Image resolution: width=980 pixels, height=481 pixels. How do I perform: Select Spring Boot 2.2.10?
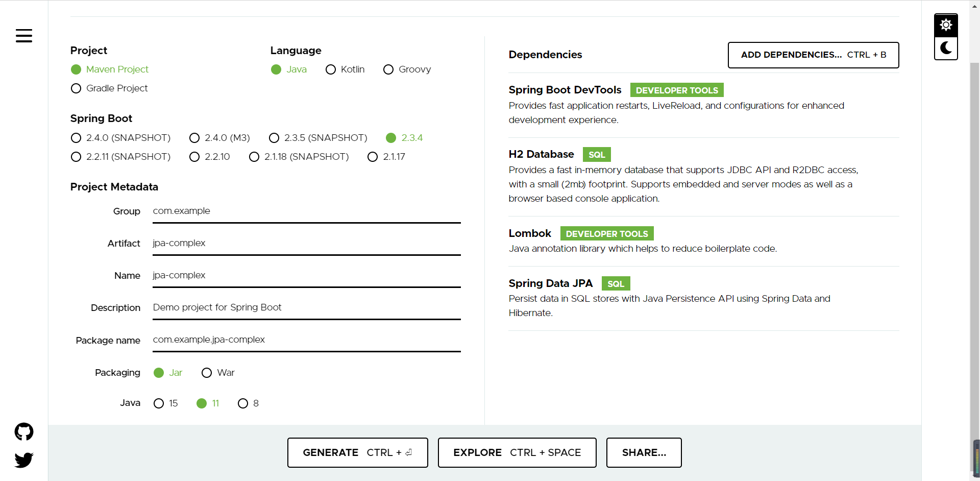point(209,157)
